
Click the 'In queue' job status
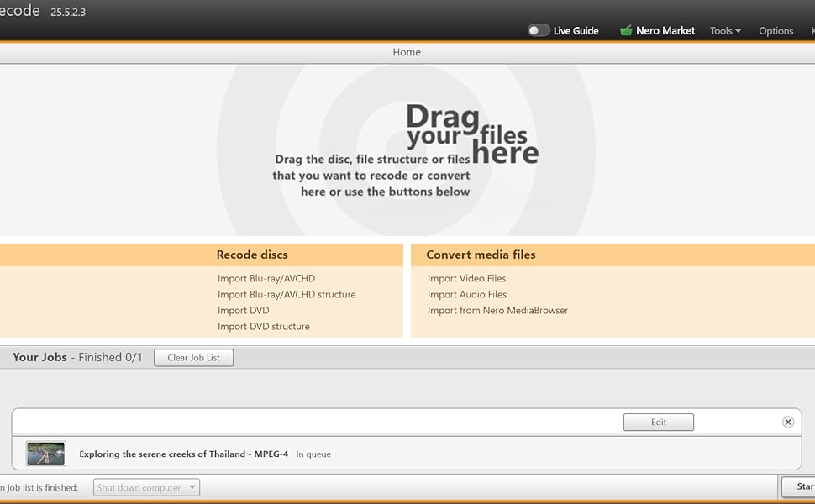(x=313, y=454)
